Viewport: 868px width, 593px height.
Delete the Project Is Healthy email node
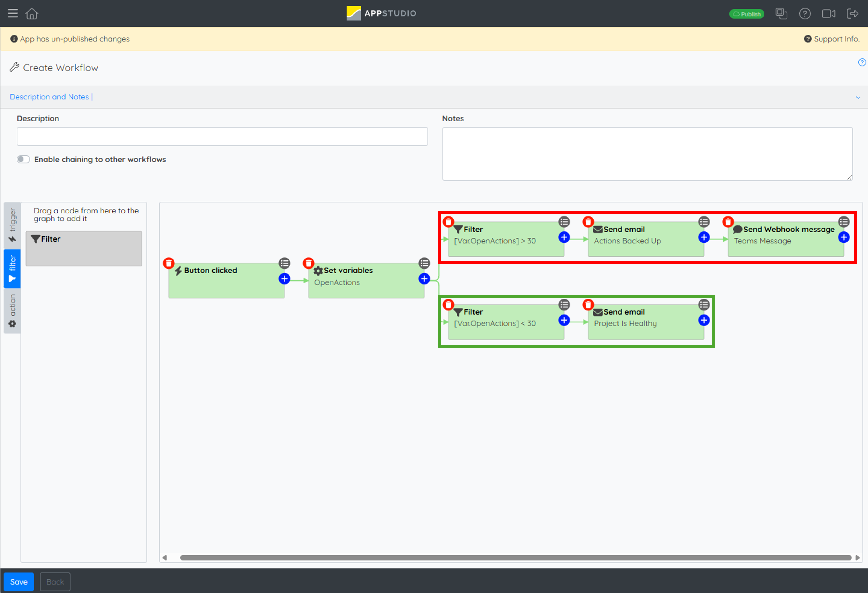[588, 305]
